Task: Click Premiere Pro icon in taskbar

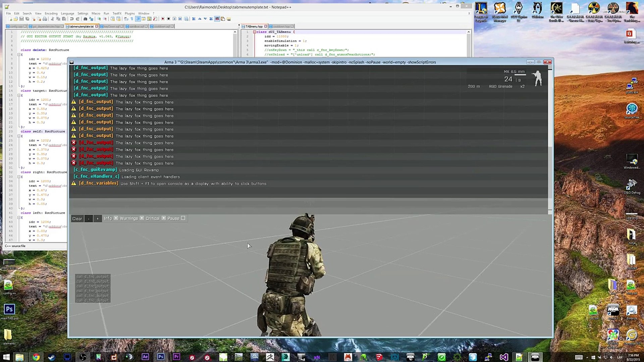Action: click(x=176, y=357)
